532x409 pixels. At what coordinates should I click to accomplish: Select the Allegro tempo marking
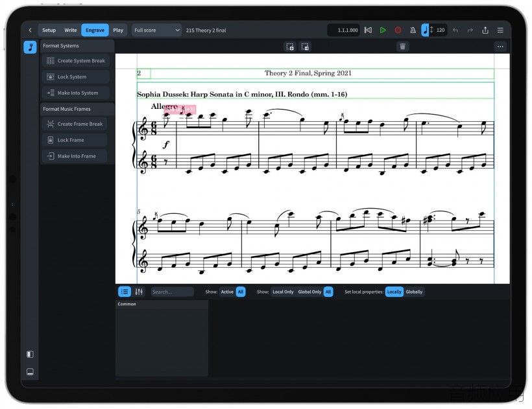point(164,106)
